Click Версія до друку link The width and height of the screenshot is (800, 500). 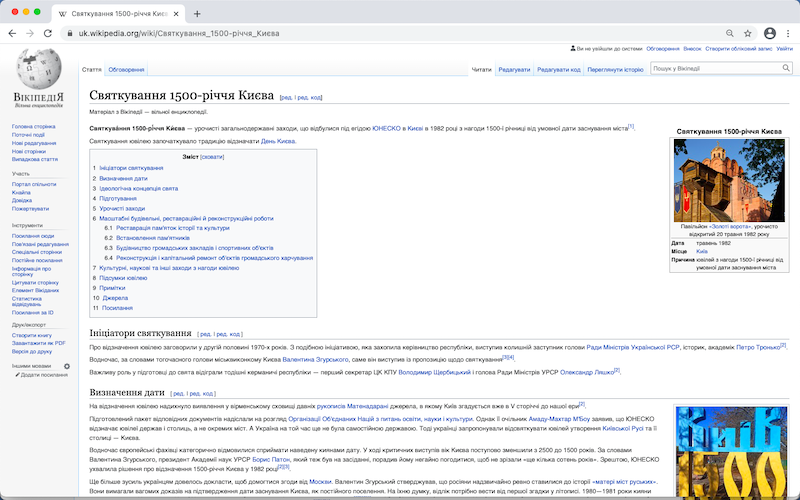point(32,352)
